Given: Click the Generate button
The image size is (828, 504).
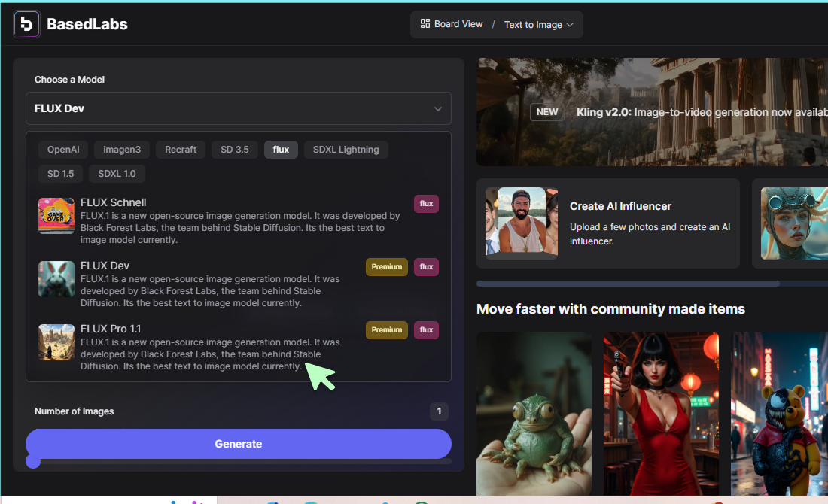Looking at the screenshot, I should point(238,444).
